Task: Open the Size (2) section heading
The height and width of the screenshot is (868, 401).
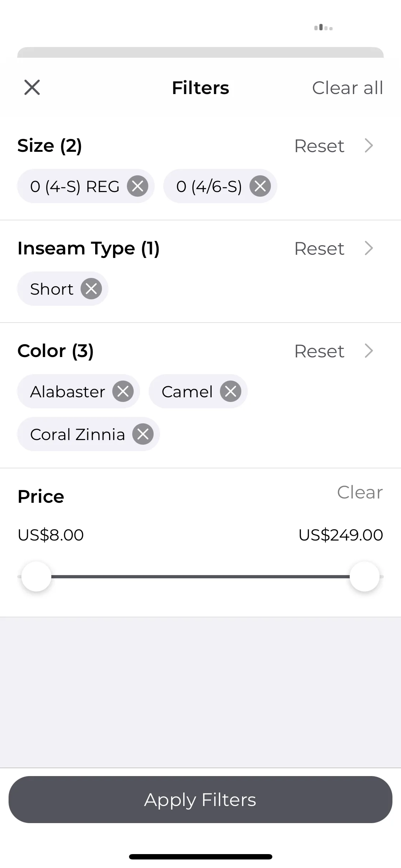Action: (x=50, y=146)
